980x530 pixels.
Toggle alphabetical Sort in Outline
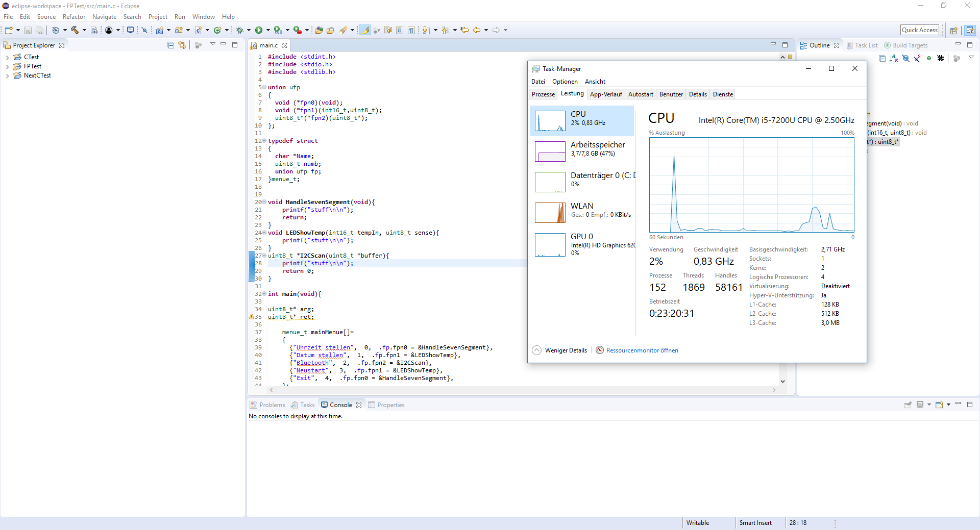pyautogui.click(x=894, y=59)
